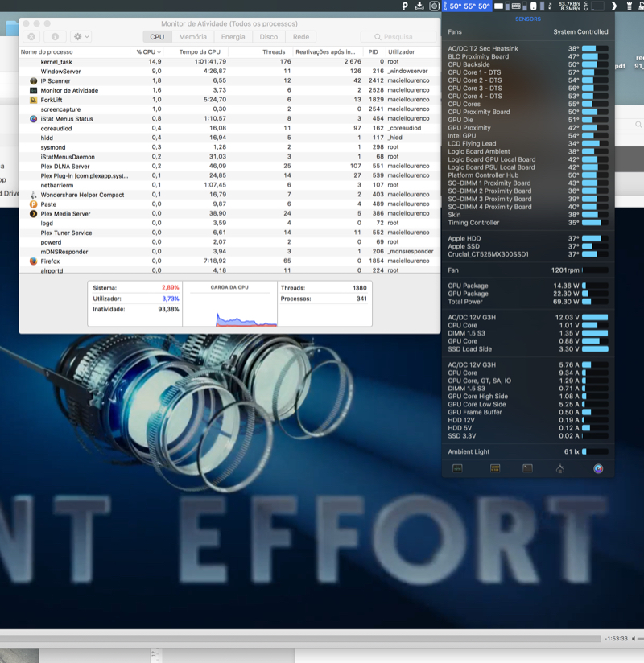Screen dimensions: 644x663
Task: Click the keyboard battery icon in menu bar
Action: [x=518, y=6]
